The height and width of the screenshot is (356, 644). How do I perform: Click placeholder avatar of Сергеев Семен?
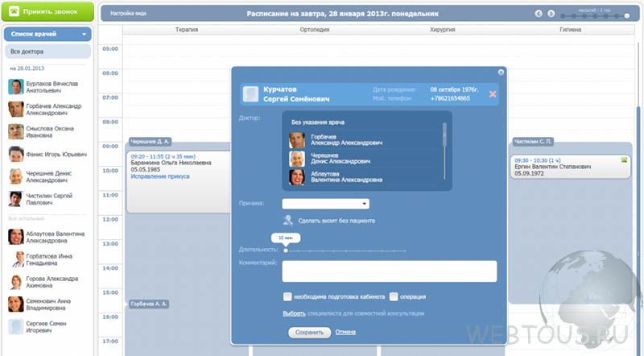16,327
